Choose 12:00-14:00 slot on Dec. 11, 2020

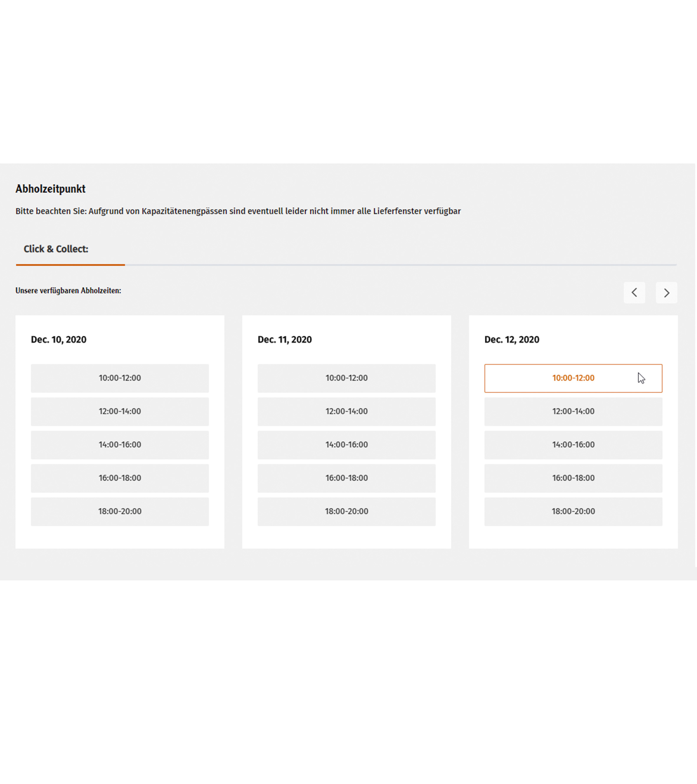pyautogui.click(x=347, y=412)
